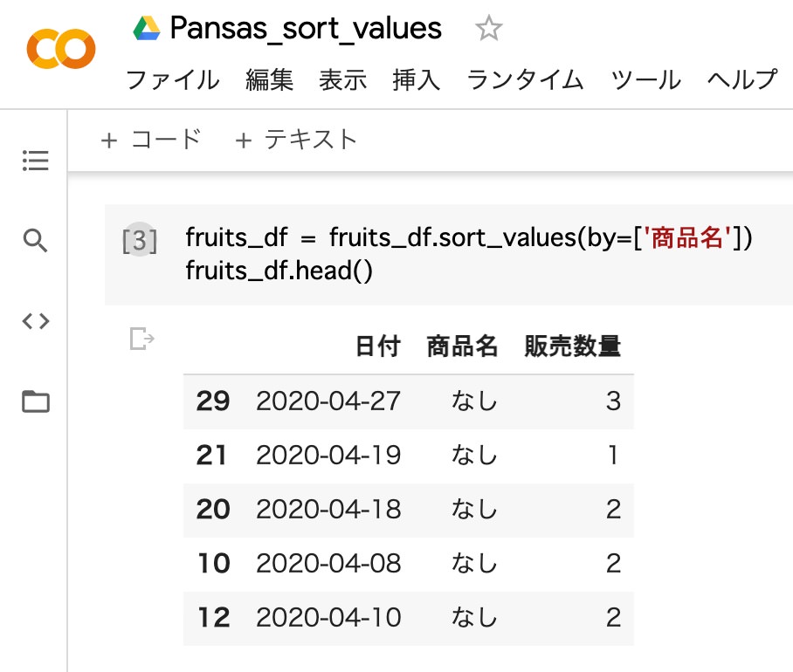The width and height of the screenshot is (793, 672).
Task: Open the ヘルプ menu
Action: coord(742,79)
